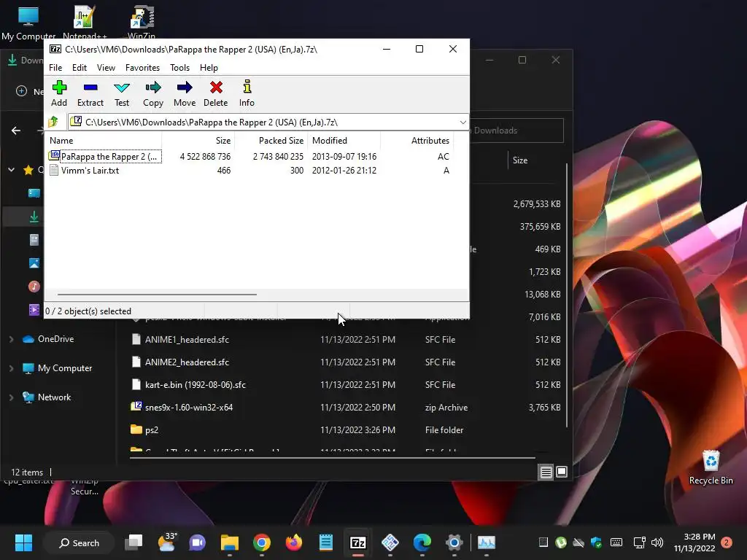Image resolution: width=747 pixels, height=560 pixels.
Task: Click the 7-Zip horizontal scrollbar
Action: click(158, 295)
